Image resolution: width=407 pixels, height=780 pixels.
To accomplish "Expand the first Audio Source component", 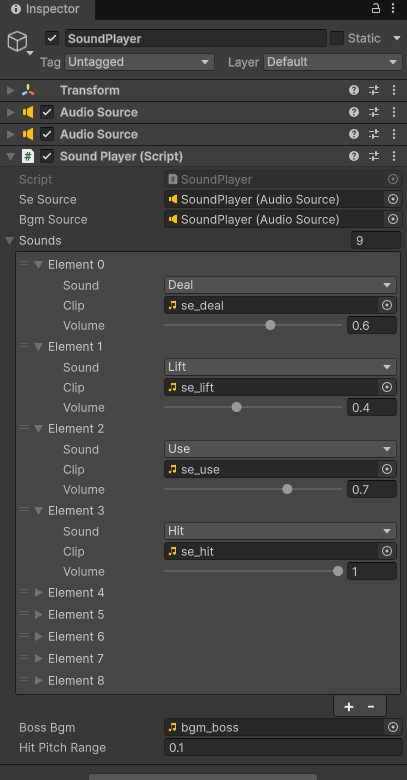I will tap(10, 112).
